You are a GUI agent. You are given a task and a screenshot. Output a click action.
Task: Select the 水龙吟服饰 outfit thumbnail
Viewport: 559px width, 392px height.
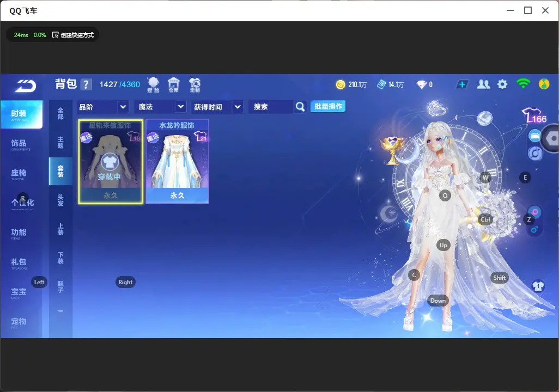pyautogui.click(x=177, y=161)
